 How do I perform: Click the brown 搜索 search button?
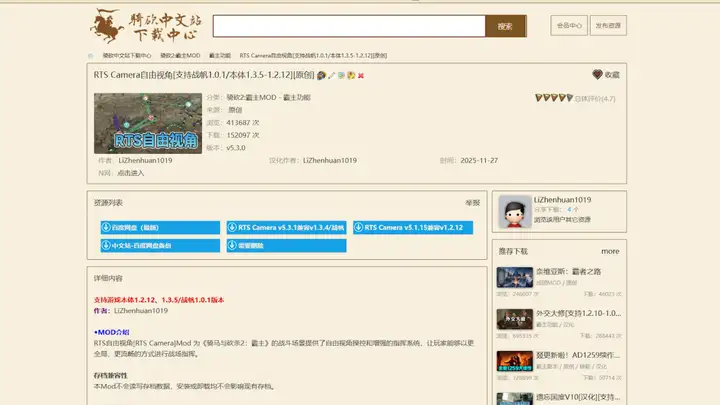coord(506,26)
